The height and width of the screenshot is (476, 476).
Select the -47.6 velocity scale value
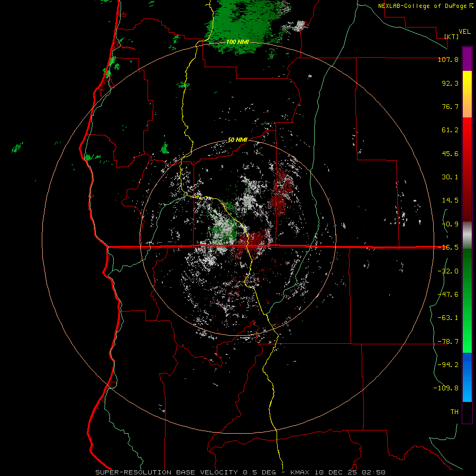pos(448,295)
